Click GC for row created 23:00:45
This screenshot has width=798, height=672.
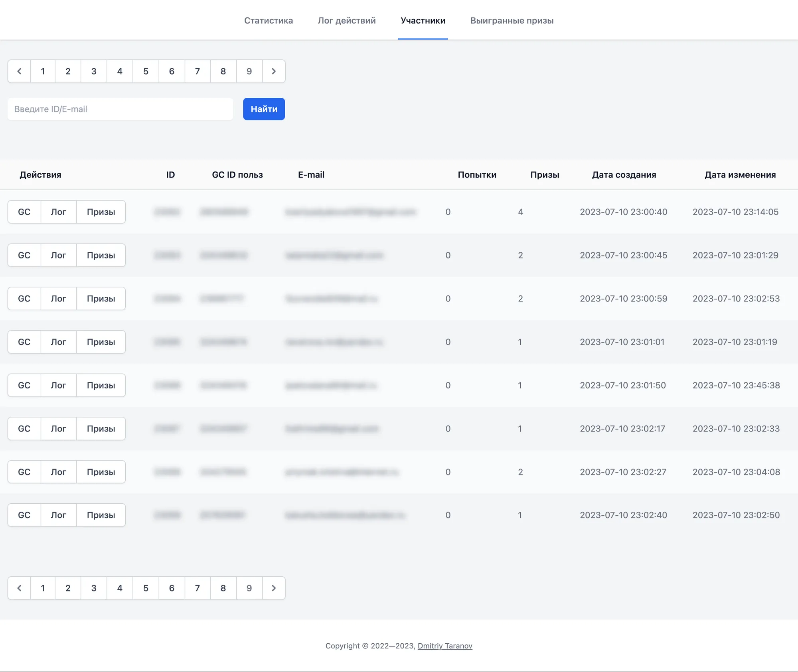24,255
